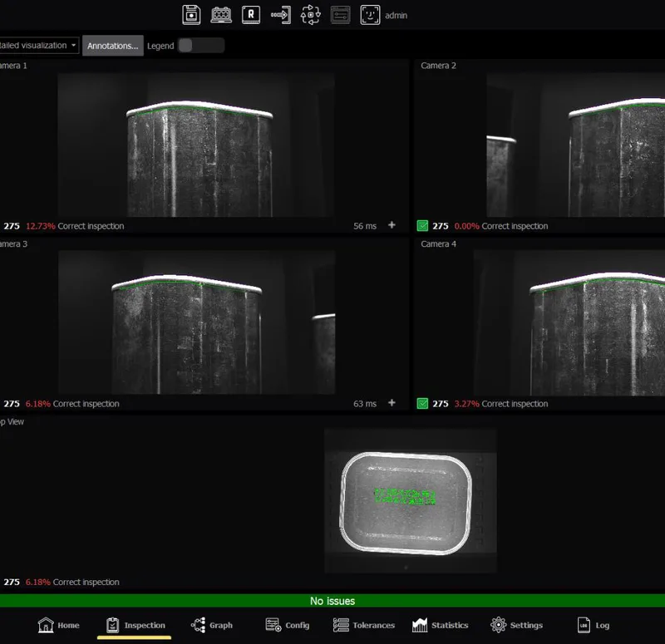This screenshot has width=665, height=644.
Task: Click the face recognition user icon
Action: point(370,15)
